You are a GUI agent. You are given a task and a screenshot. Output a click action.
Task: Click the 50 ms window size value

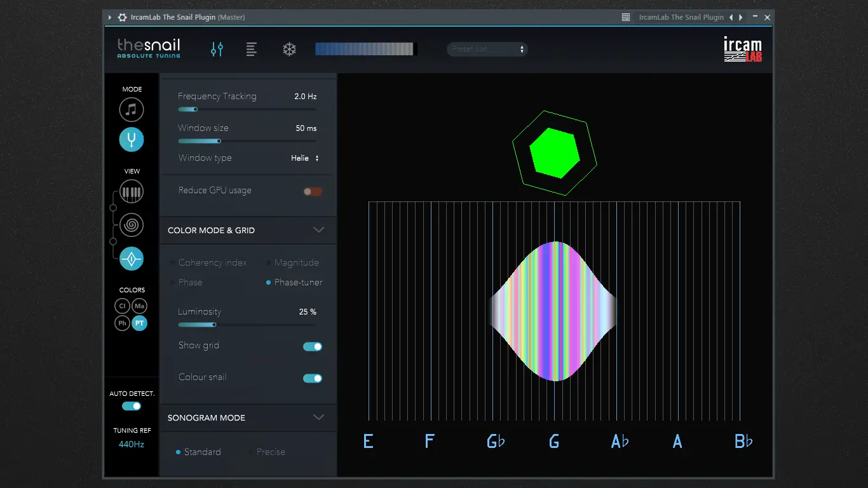pos(306,128)
